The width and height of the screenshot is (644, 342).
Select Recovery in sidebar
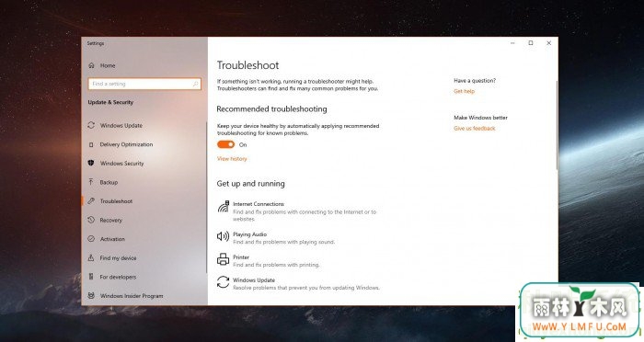[x=111, y=220]
